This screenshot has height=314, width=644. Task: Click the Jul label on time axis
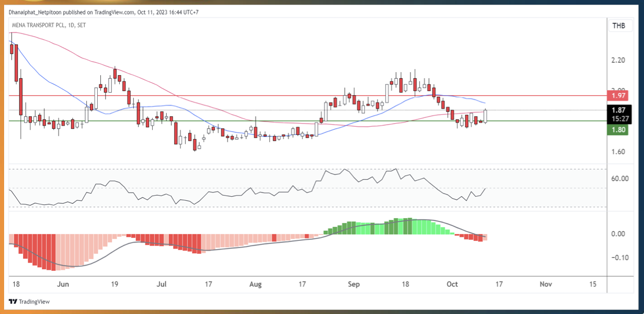162,284
